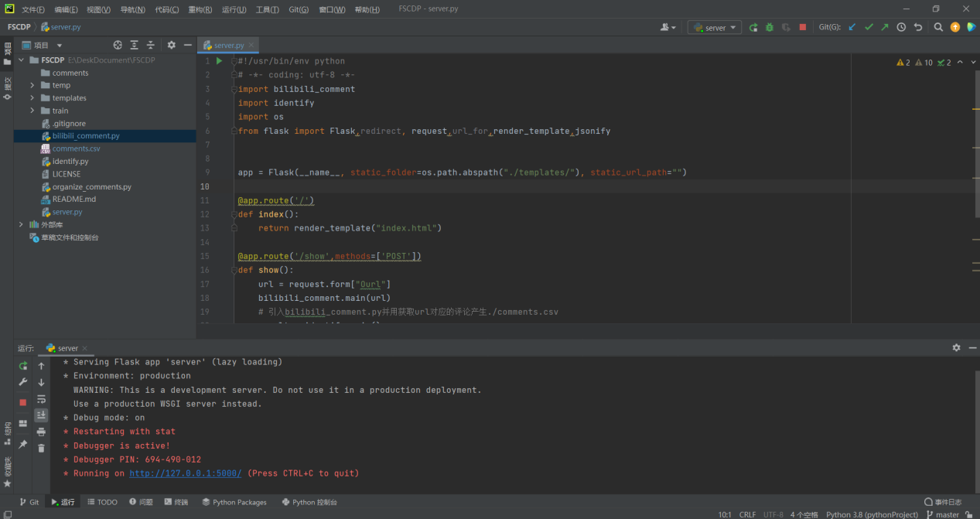Expand external libraries node 外部库

pos(22,224)
